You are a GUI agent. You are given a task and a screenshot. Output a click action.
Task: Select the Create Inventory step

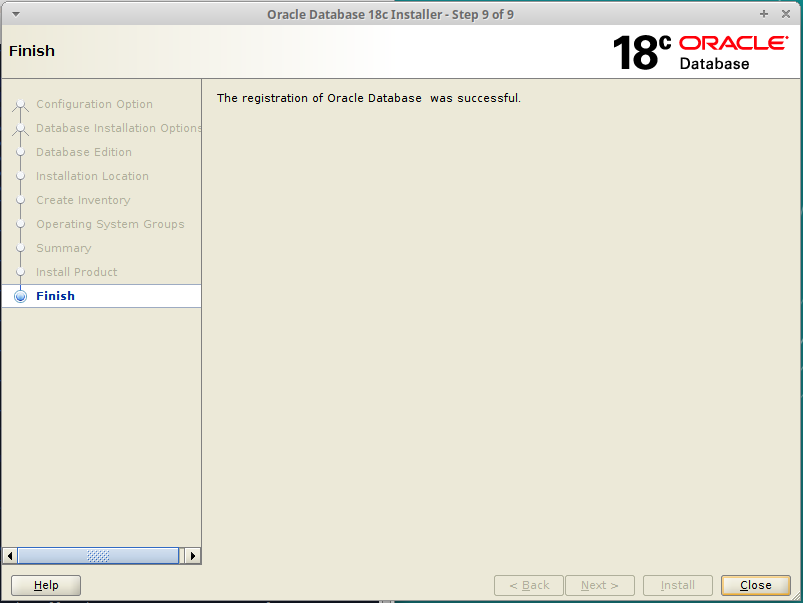pos(83,200)
